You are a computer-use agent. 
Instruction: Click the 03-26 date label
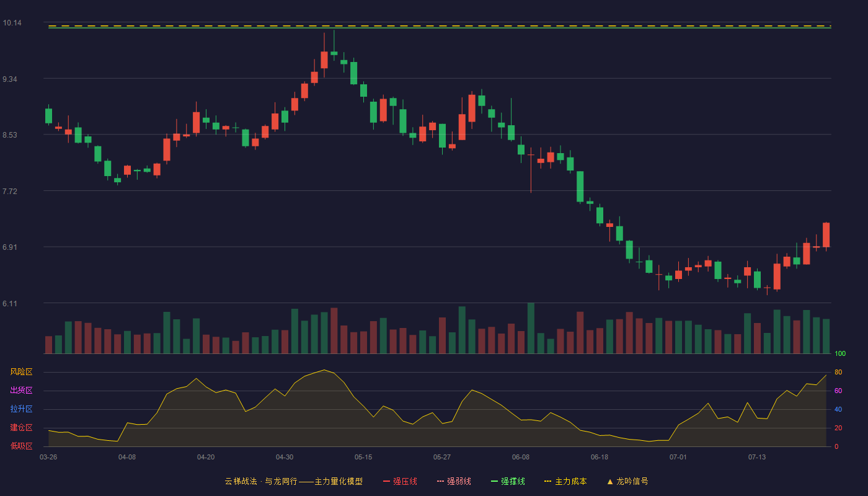click(48, 457)
